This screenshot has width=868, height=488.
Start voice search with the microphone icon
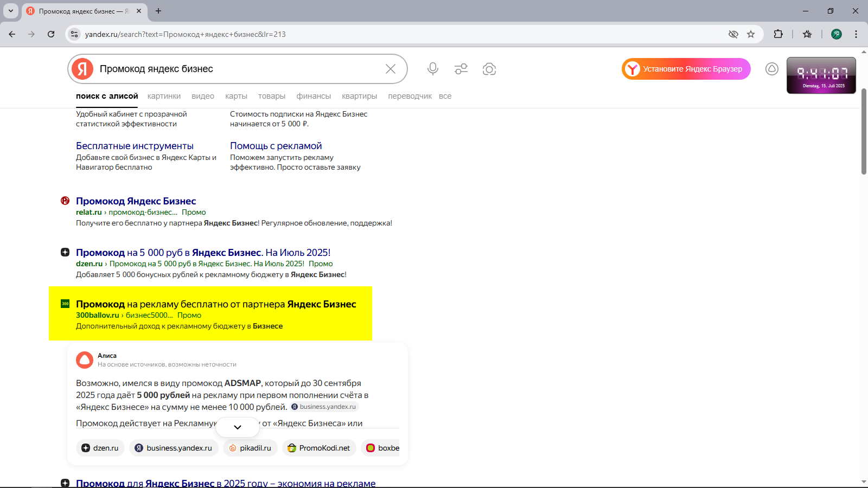(x=432, y=69)
